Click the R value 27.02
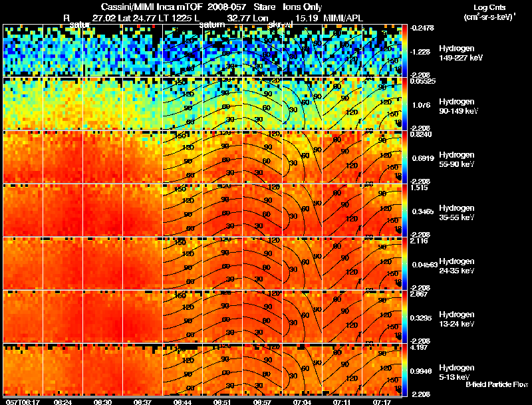Image resolution: width=532 pixels, height=405 pixels. (x=104, y=18)
